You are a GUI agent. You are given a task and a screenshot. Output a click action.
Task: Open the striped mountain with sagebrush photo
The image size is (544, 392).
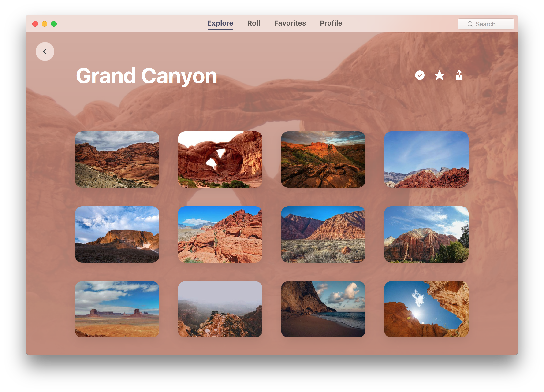[x=323, y=234]
